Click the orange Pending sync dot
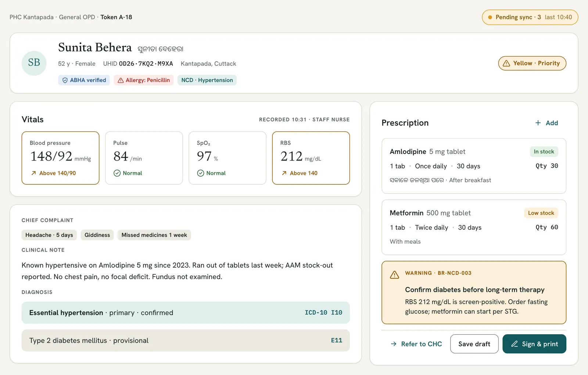The height and width of the screenshot is (375, 588). pos(490,17)
